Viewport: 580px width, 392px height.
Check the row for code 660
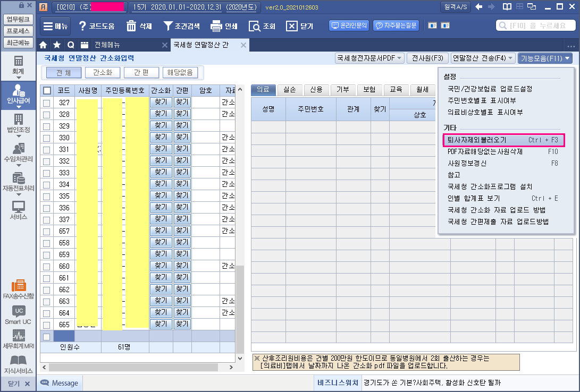click(x=47, y=267)
